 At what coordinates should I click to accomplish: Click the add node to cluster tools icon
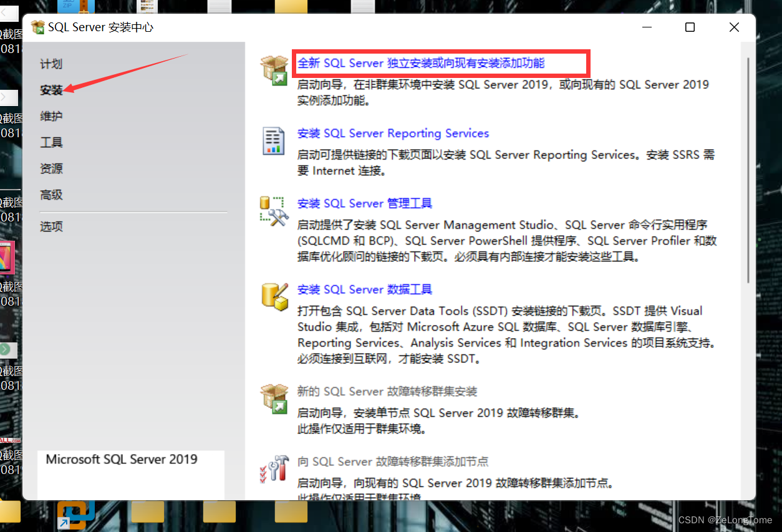274,468
